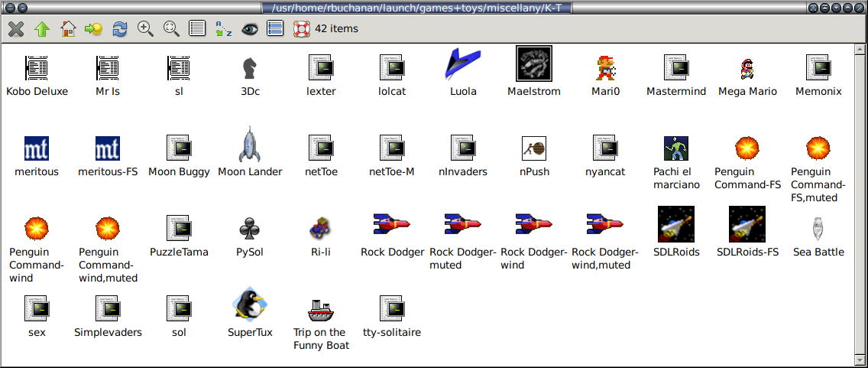Screen dimensions: 868x368
Task: Select the Mr Is launcher
Action: click(108, 68)
